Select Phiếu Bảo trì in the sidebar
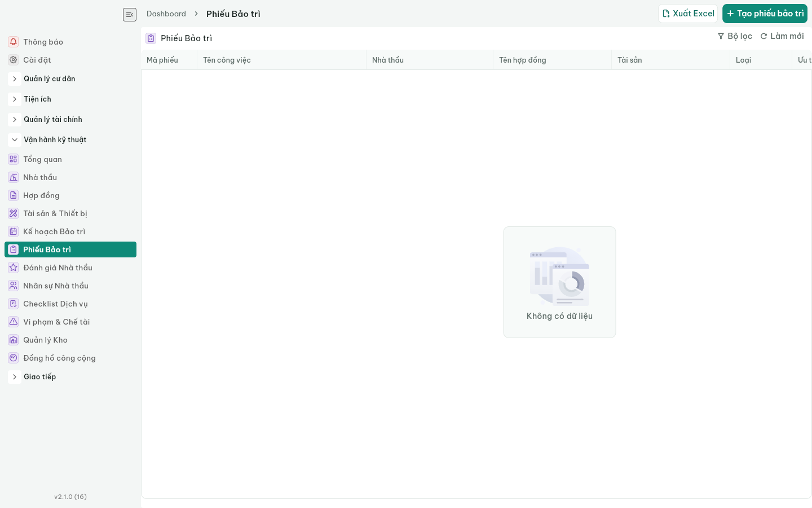Screen dimensions: 812x508 70,249
